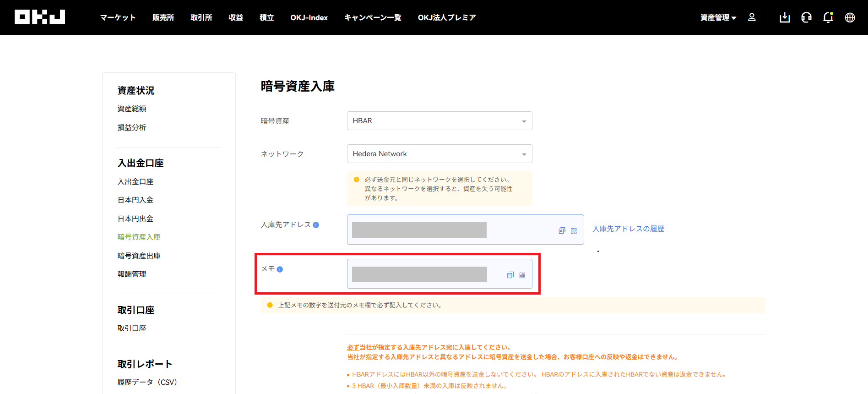This screenshot has height=394, width=868.
Task: Open 暗号資産出庫 in the sidebar
Action: (139, 256)
